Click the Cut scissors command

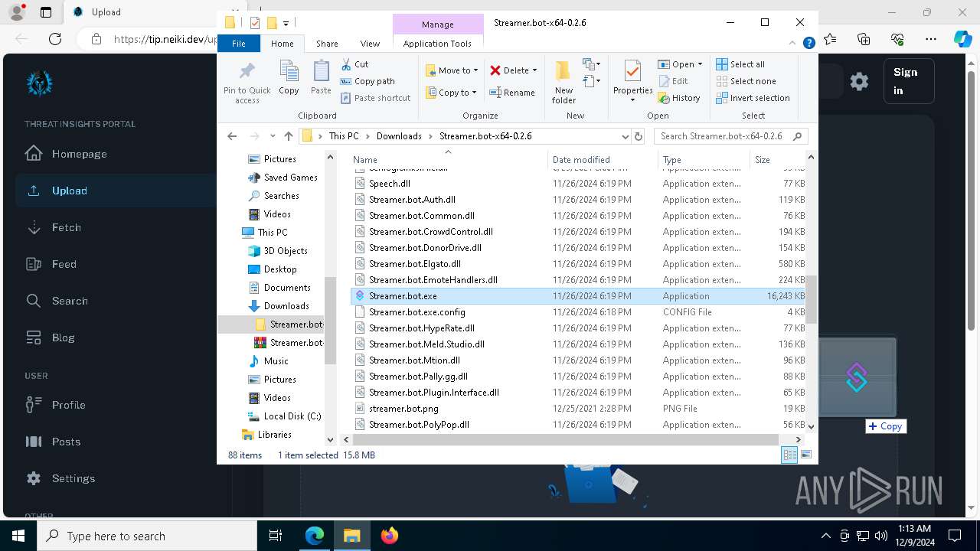pos(354,64)
